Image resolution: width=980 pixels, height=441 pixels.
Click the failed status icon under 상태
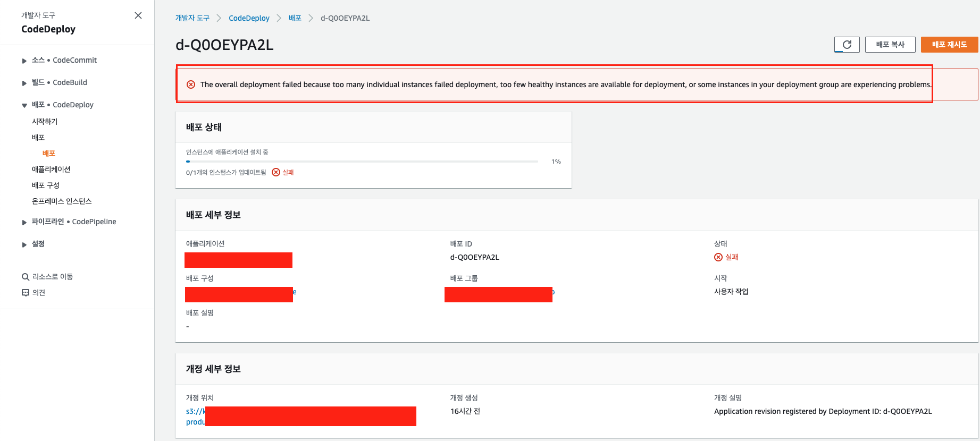tap(718, 257)
